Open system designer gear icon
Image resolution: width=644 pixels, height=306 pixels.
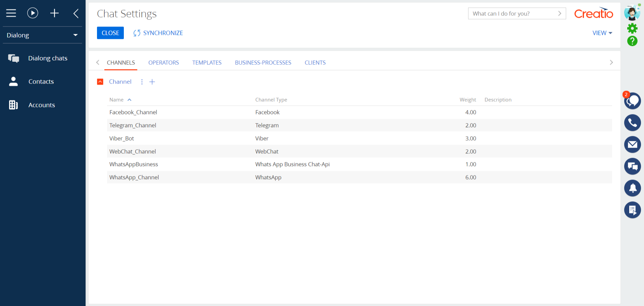[x=632, y=28]
